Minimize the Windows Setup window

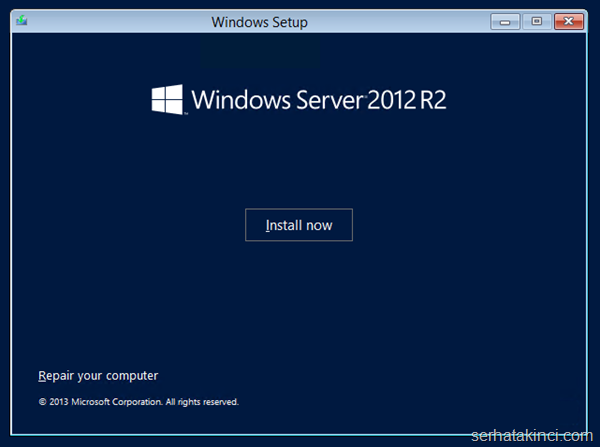click(504, 21)
